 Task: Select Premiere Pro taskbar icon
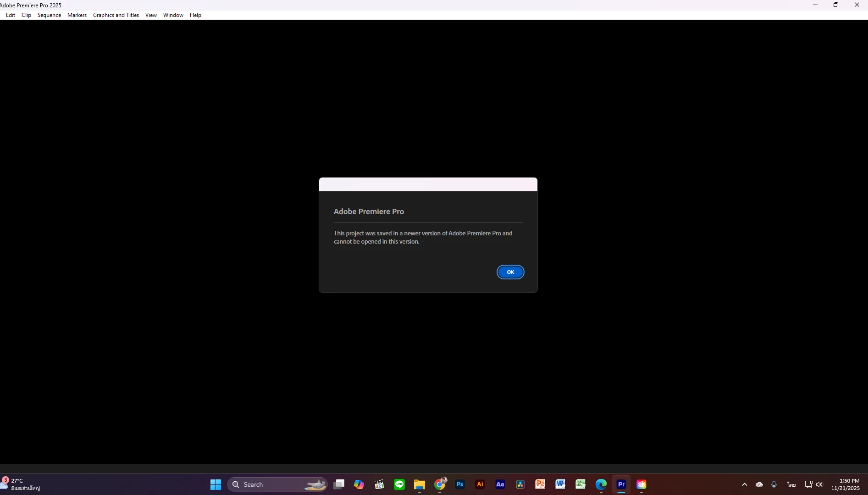pyautogui.click(x=621, y=484)
